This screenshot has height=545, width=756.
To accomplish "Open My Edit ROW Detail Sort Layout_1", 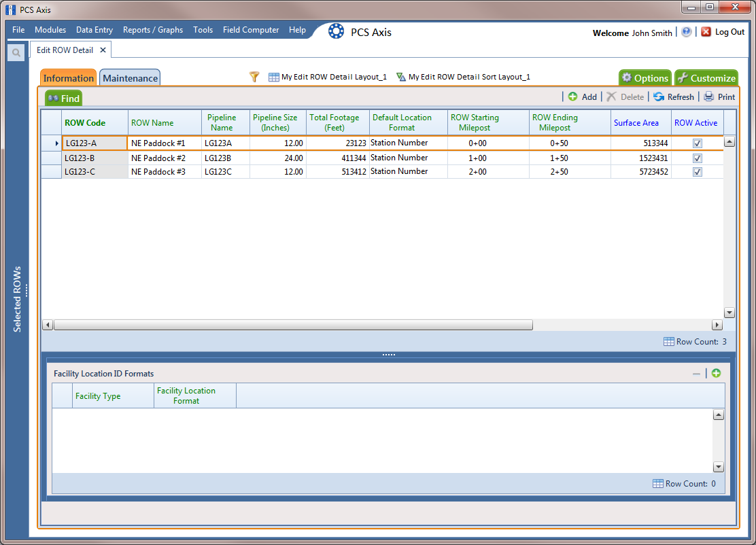I will [x=464, y=77].
